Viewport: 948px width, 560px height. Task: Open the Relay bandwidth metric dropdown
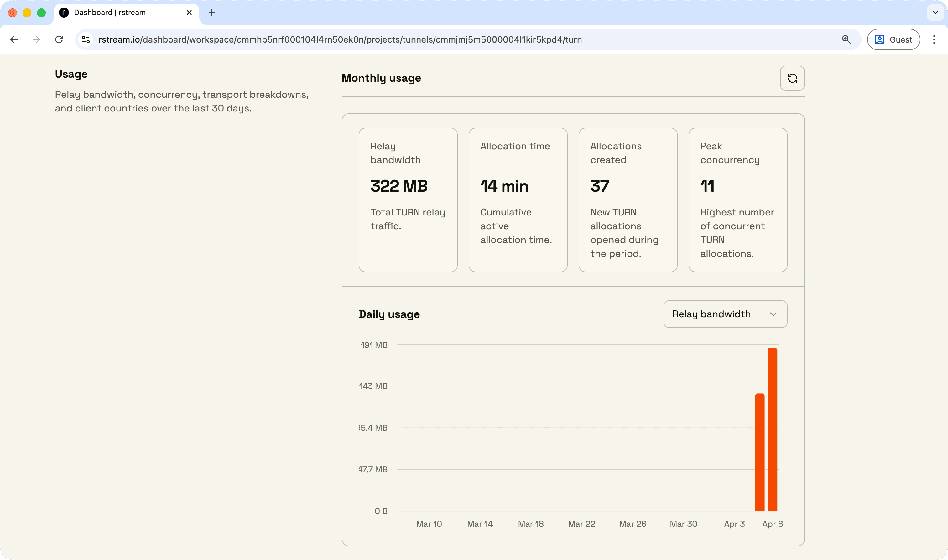point(725,314)
